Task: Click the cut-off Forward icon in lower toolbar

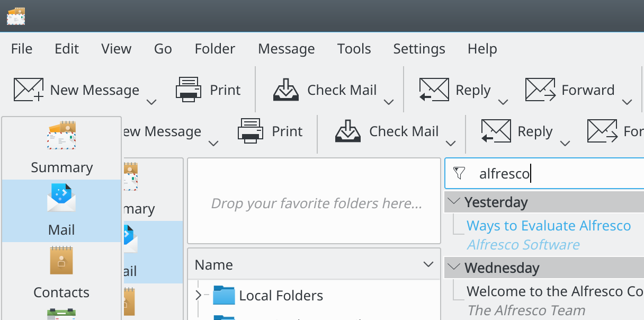Action: coord(602,131)
